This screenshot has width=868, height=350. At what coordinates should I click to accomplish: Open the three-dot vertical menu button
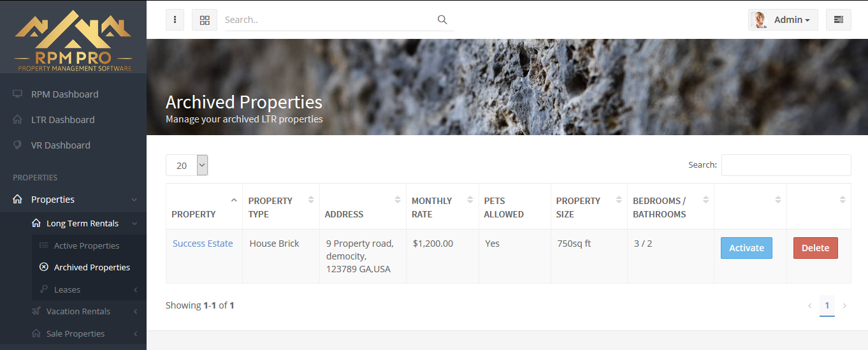[175, 20]
